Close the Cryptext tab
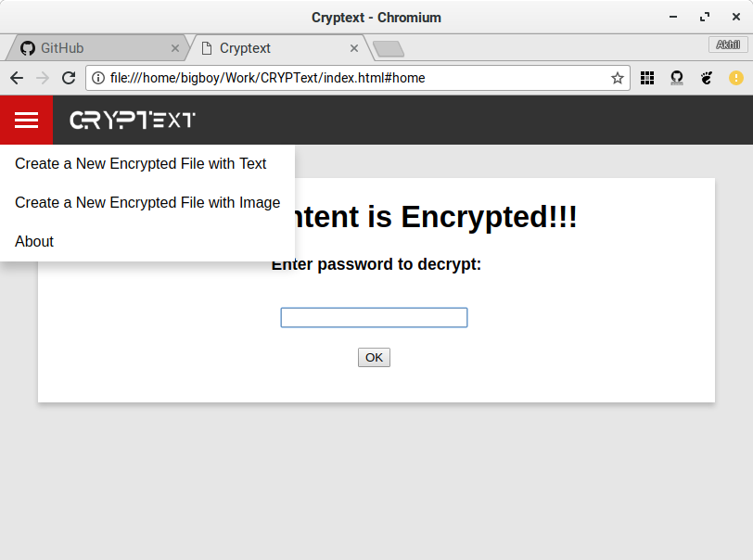753x560 pixels. (354, 48)
